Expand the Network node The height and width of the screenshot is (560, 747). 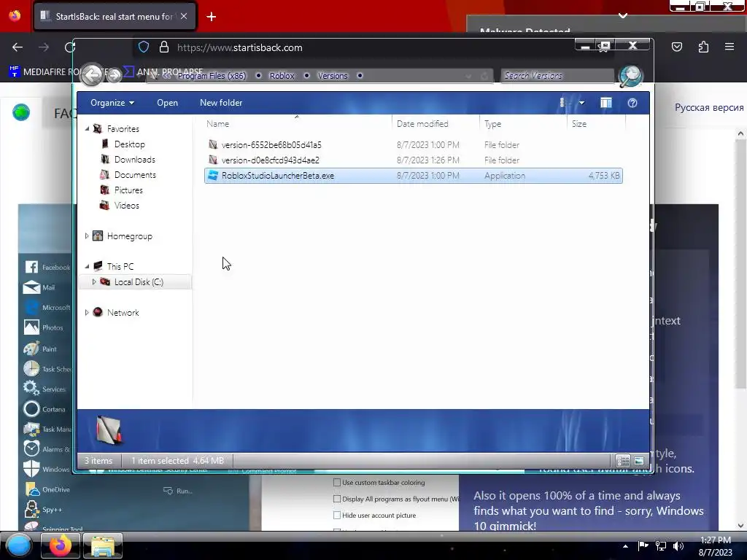pos(87,312)
